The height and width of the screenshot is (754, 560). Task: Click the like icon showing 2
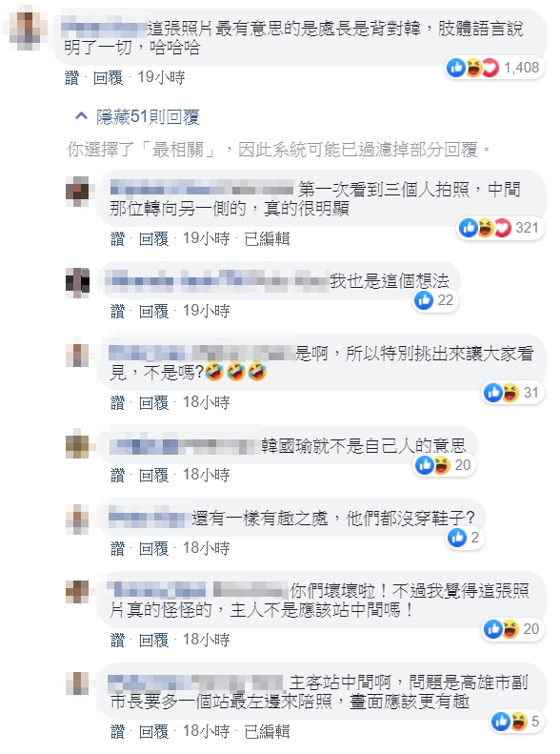457,538
